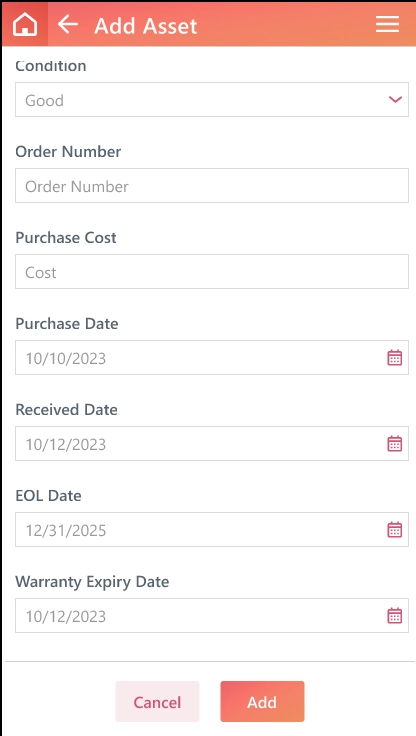Select the EOL Date text field
The image size is (416, 736).
[x=212, y=529]
